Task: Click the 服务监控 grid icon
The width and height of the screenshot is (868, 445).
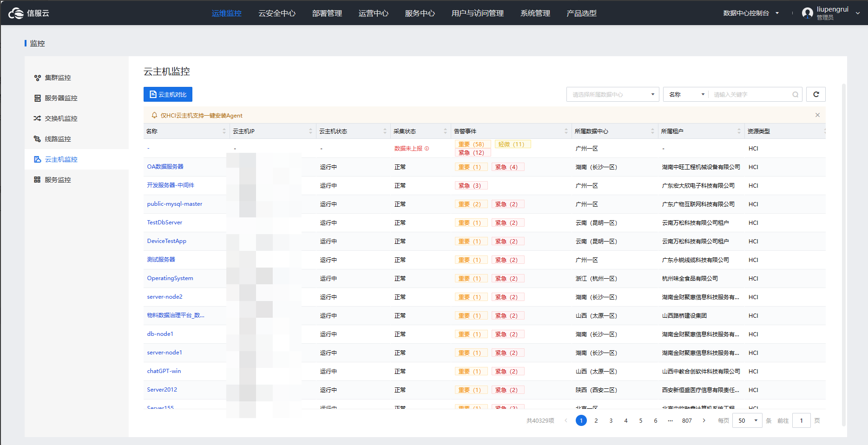Action: pyautogui.click(x=38, y=180)
